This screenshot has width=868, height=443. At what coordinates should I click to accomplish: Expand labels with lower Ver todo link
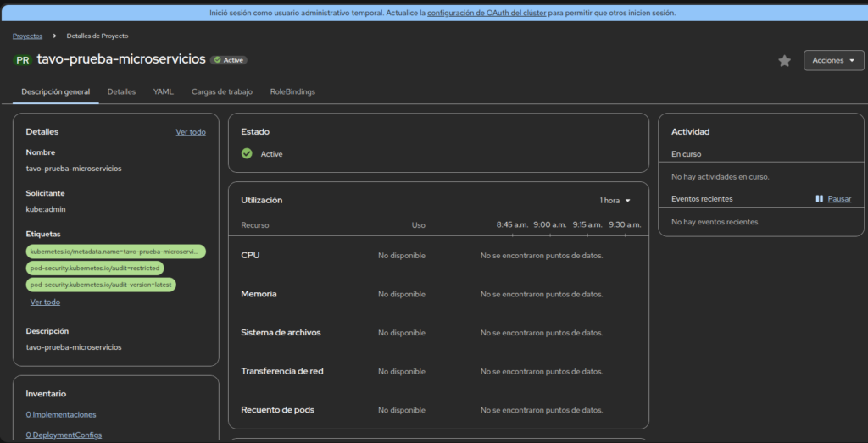coord(45,302)
